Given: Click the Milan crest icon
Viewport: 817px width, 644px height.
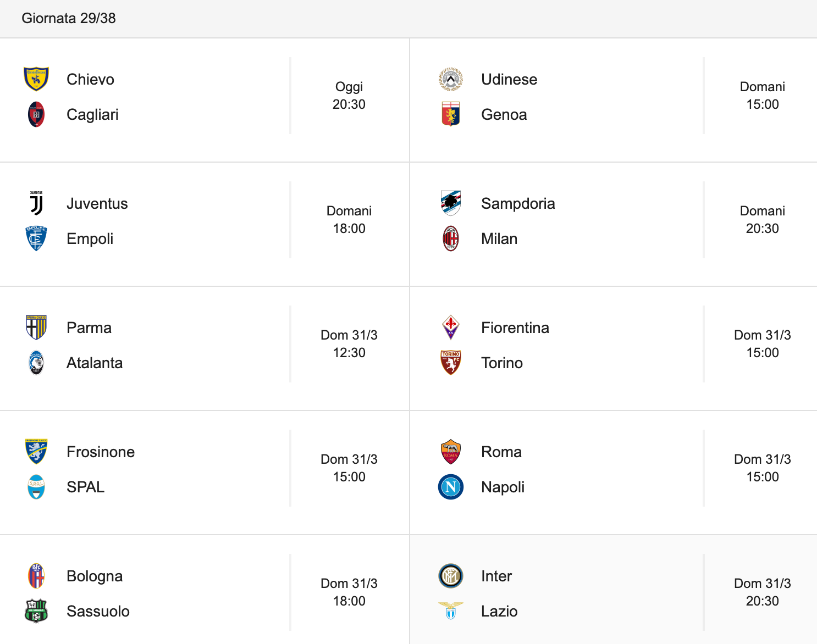Looking at the screenshot, I should click(x=451, y=238).
